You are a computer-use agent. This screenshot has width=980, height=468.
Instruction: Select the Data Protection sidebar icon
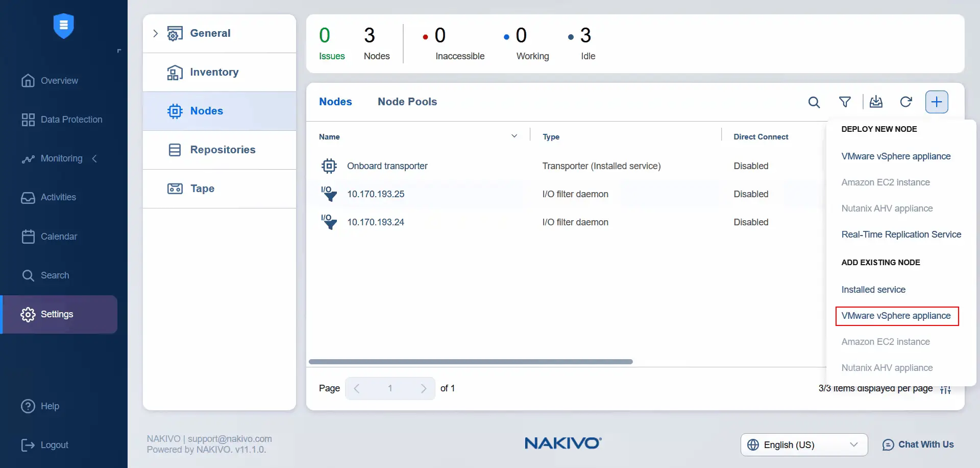point(28,119)
